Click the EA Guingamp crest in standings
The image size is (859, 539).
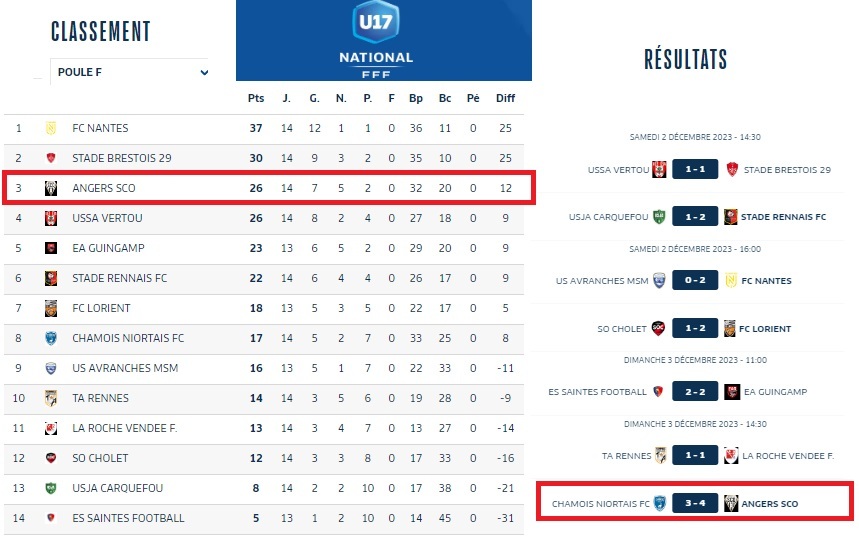click(50, 248)
